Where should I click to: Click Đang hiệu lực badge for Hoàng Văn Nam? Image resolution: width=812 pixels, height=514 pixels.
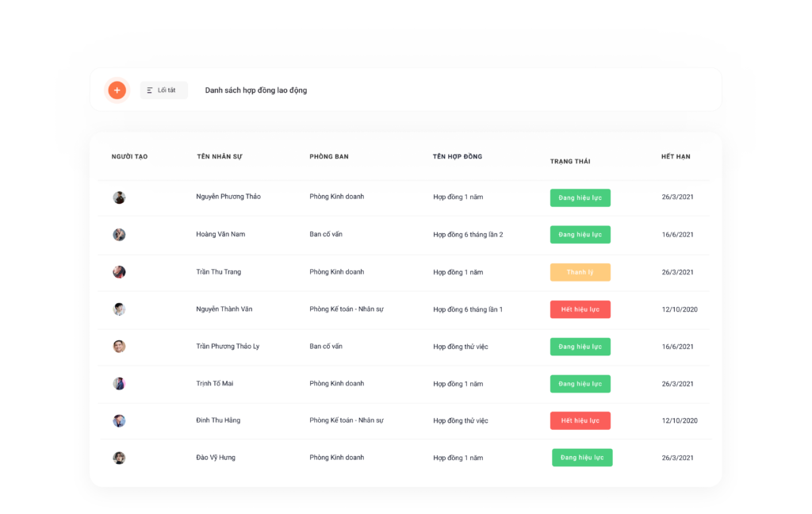580,235
